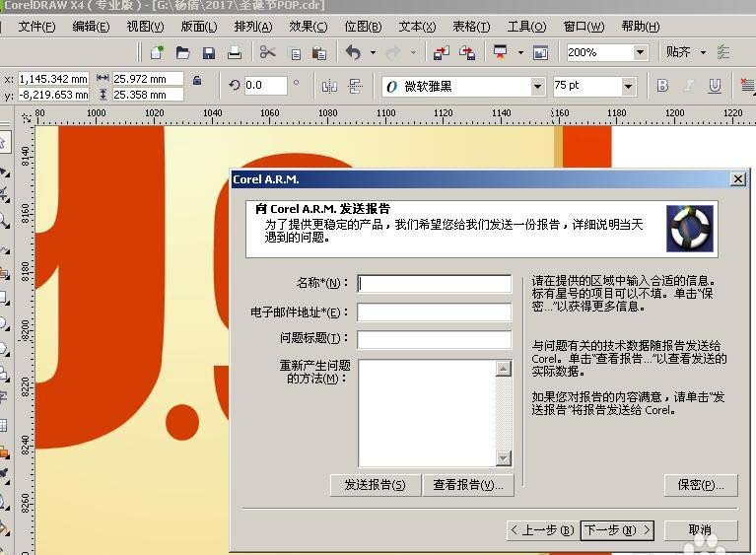Click the Welcome screen icon
This screenshot has height=555, width=756.
tap(540, 52)
